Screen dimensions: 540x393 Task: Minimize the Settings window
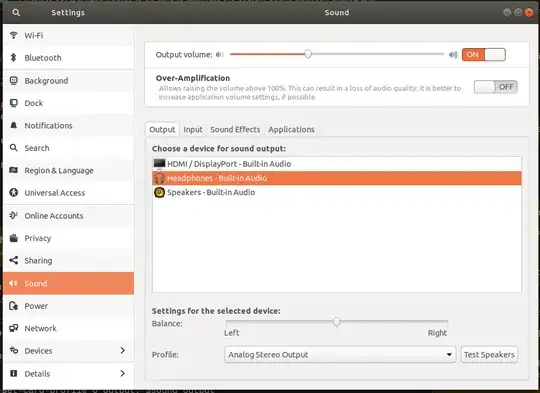pyautogui.click(x=507, y=13)
